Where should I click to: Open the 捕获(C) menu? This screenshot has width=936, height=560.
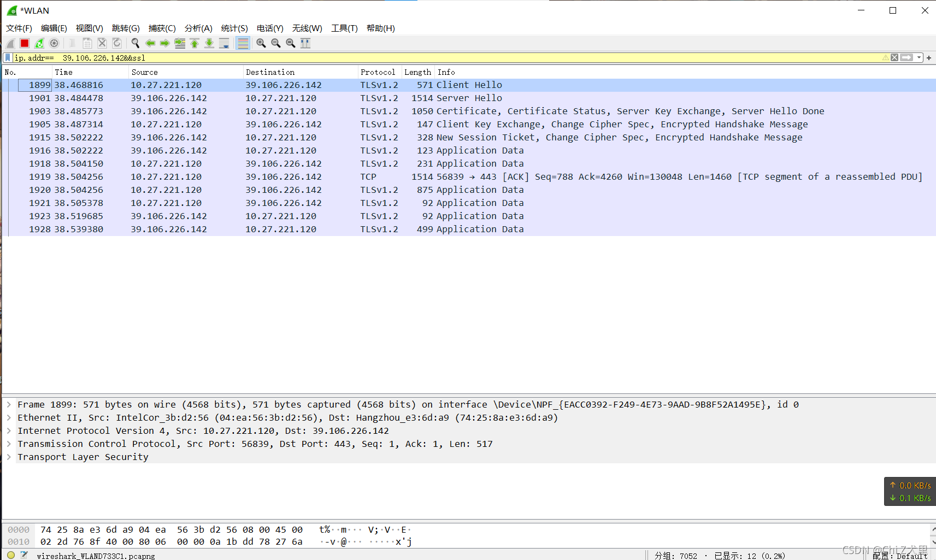(x=162, y=28)
